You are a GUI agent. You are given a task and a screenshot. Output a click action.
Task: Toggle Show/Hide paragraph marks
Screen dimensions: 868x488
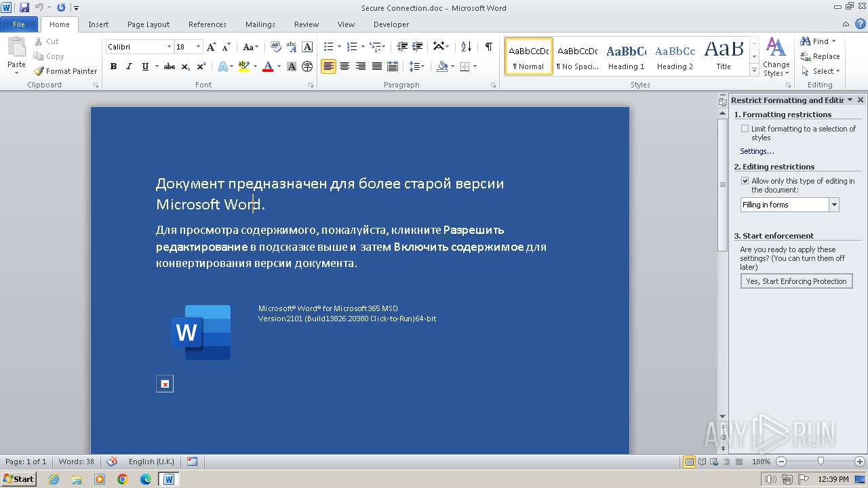[488, 47]
